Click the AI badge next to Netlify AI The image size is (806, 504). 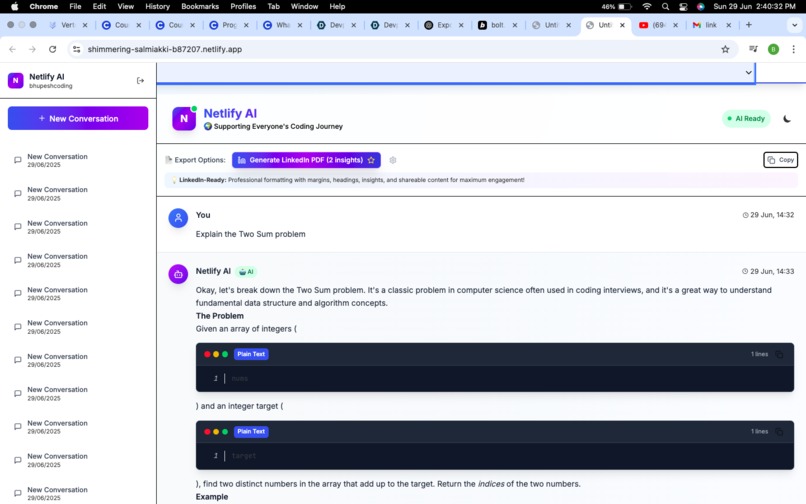pos(246,272)
